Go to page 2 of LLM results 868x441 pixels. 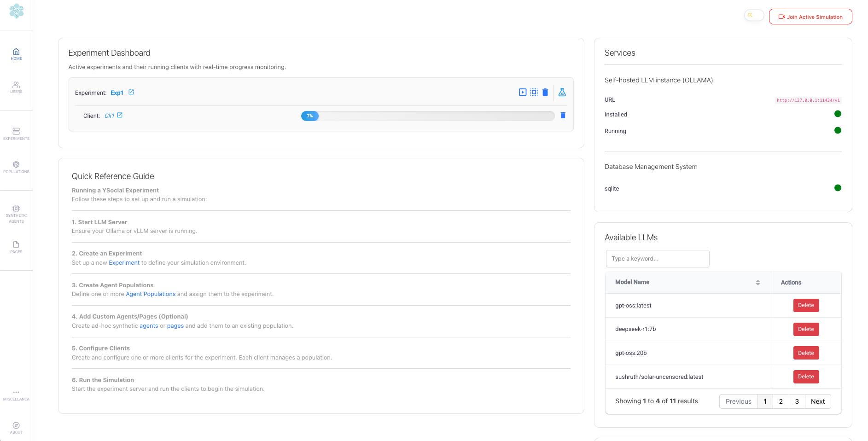[781, 401]
